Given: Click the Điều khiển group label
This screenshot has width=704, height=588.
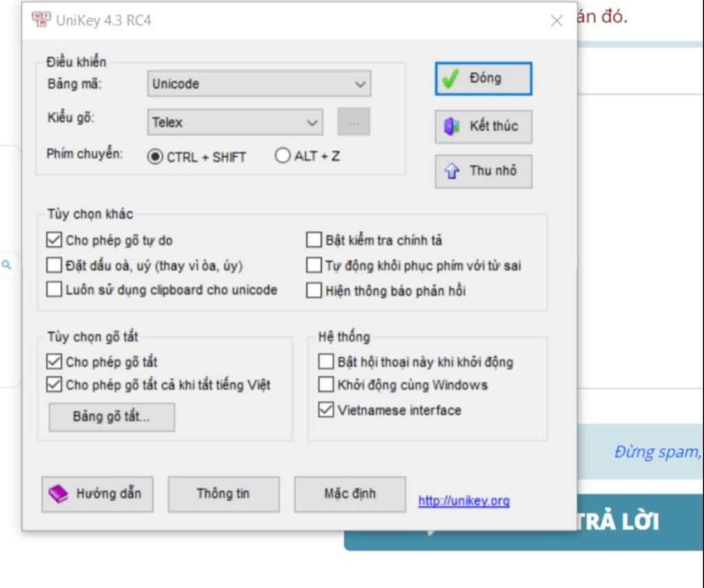Looking at the screenshot, I should (76, 62).
